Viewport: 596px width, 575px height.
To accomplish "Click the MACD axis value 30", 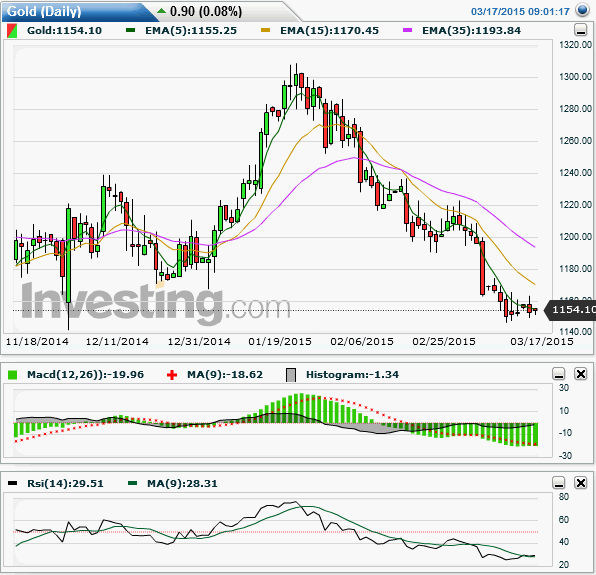I will coord(564,388).
